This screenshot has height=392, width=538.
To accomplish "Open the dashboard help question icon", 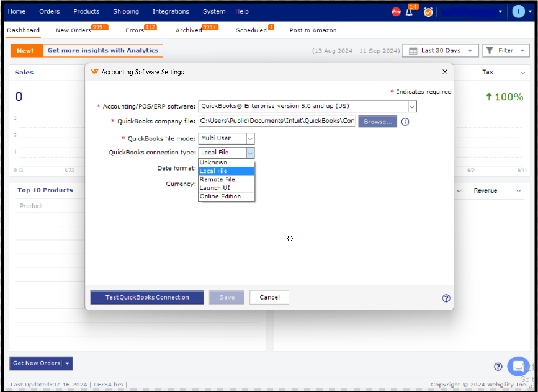I will (x=498, y=367).
